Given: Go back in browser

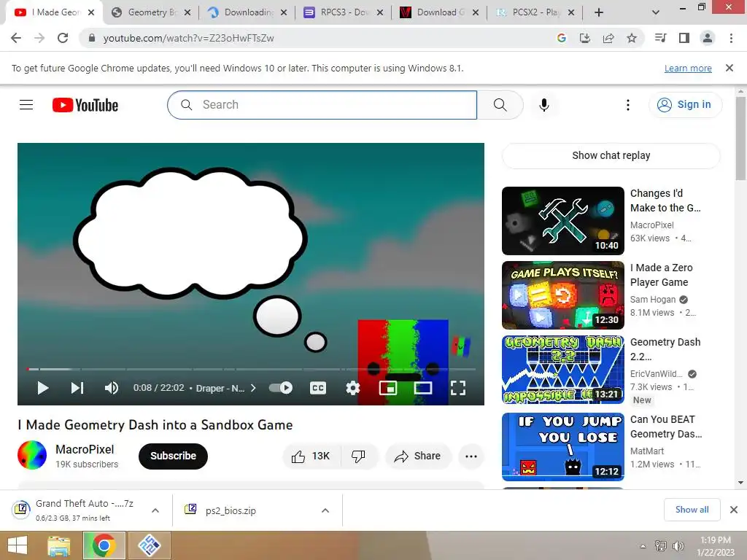Looking at the screenshot, I should pyautogui.click(x=16, y=38).
